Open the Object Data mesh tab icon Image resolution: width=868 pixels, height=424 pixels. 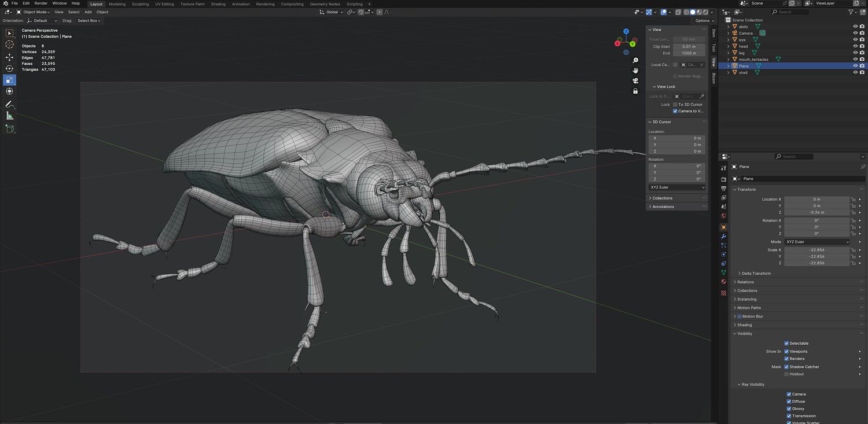point(723,272)
